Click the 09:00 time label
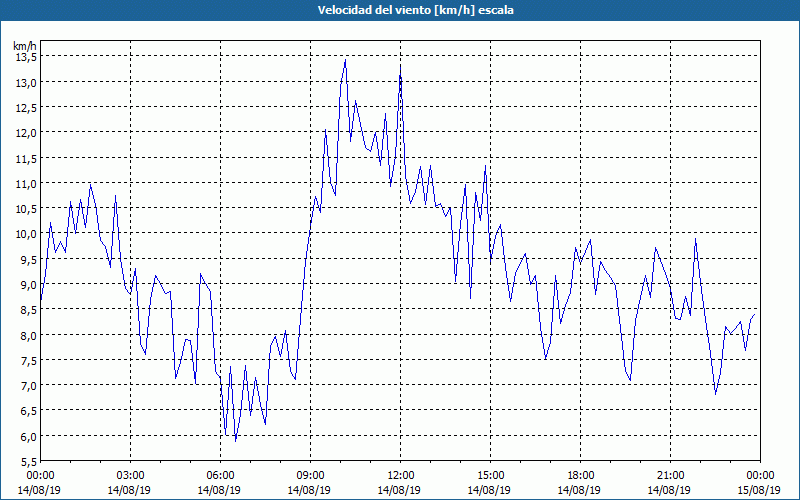 311,476
